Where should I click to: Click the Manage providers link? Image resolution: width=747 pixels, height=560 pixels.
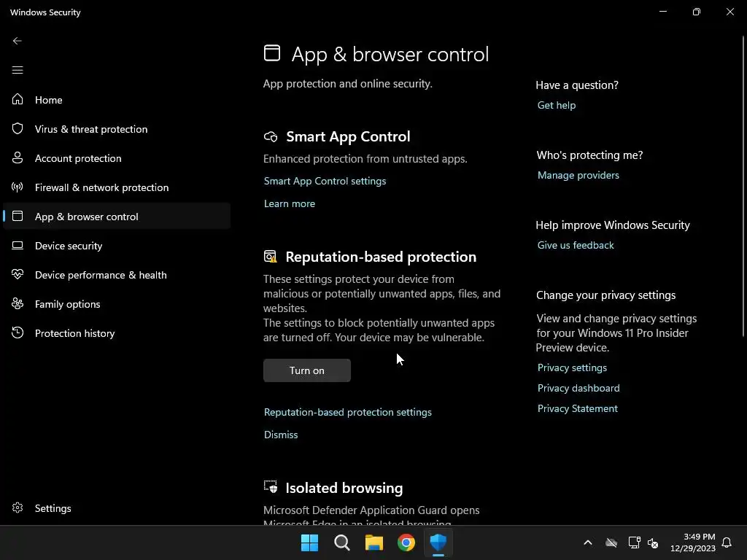point(578,175)
